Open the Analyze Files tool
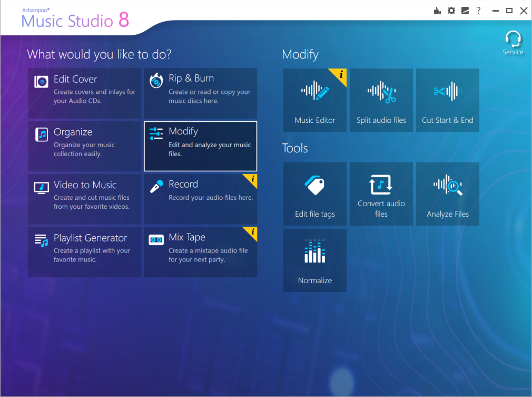 point(447,194)
